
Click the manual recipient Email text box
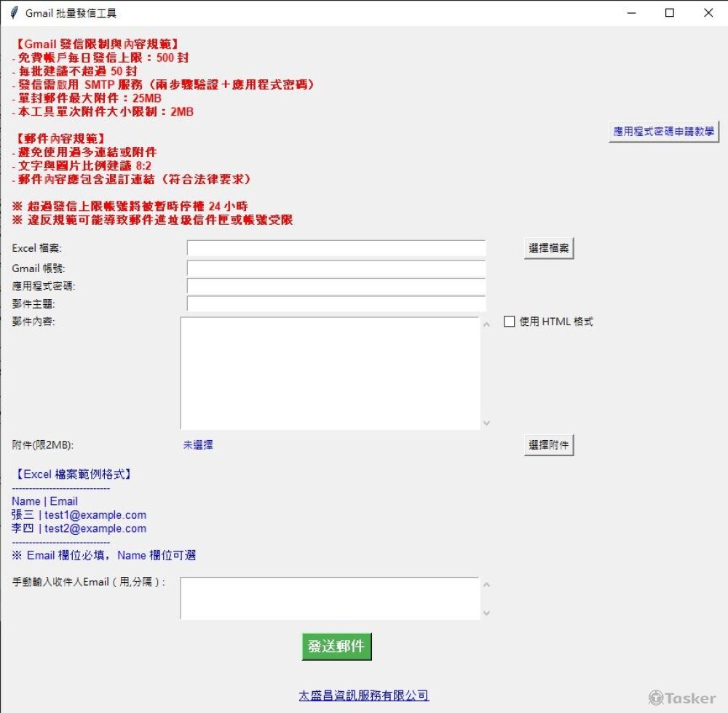click(330, 599)
